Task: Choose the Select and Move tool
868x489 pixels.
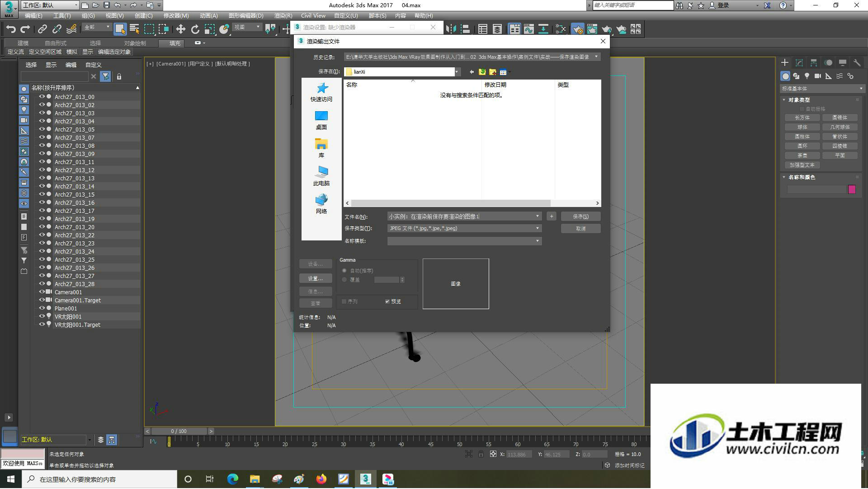Action: tap(180, 29)
